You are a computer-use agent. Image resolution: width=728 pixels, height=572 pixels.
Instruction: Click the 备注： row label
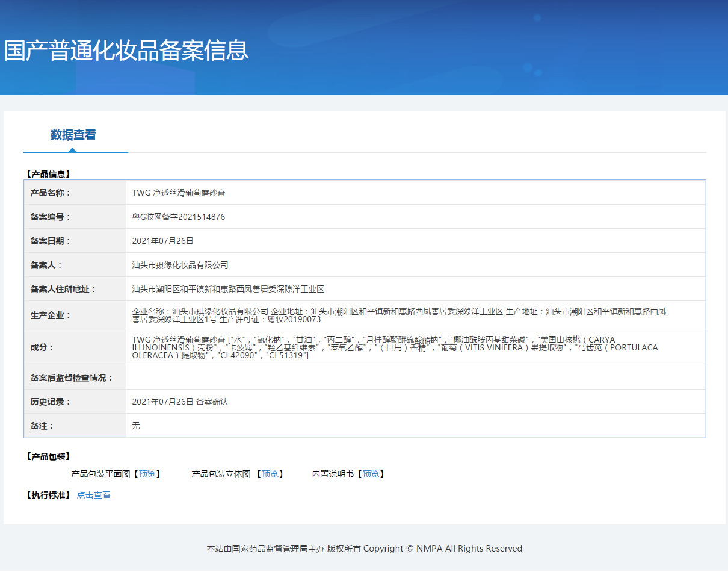[42, 426]
